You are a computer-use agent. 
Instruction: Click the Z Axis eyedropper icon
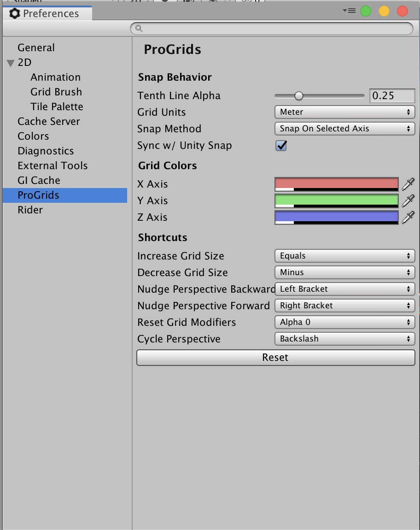[x=408, y=218]
